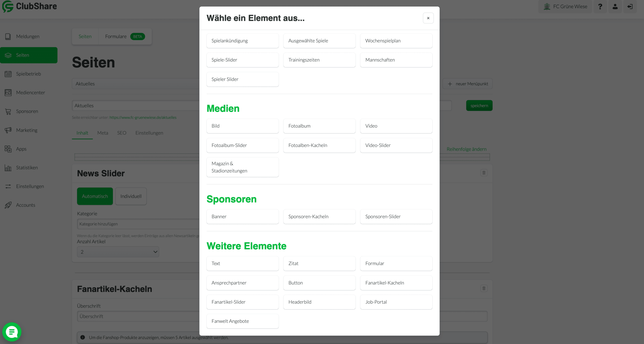Click the Reihenfolge ändern link
The width and height of the screenshot is (644, 344).
click(466, 149)
